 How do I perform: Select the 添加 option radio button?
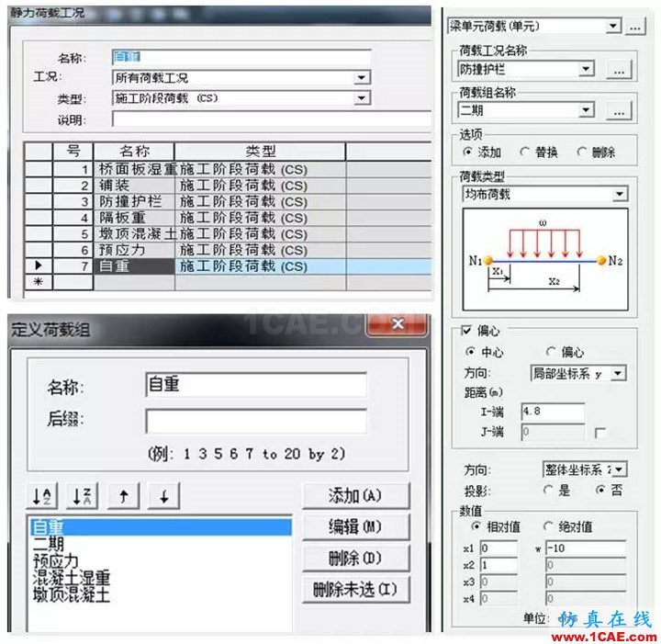(467, 152)
